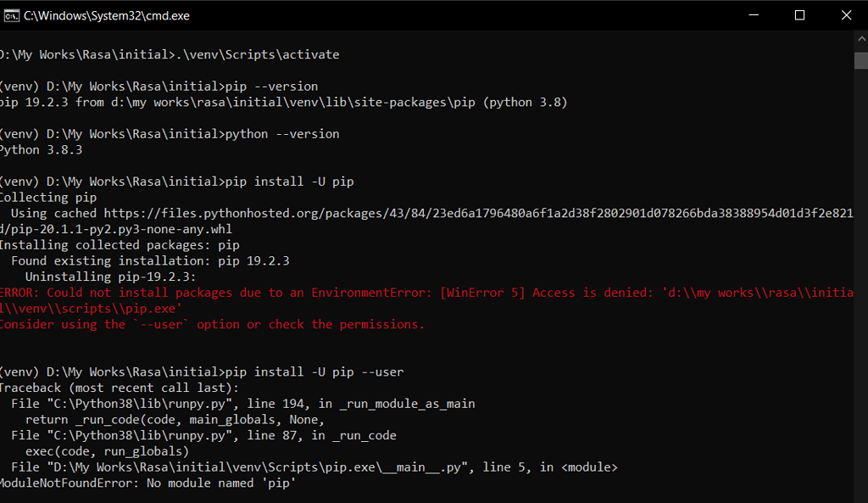Click the vertical scrollbar thumb
The width and height of the screenshot is (868, 503).
tap(860, 59)
